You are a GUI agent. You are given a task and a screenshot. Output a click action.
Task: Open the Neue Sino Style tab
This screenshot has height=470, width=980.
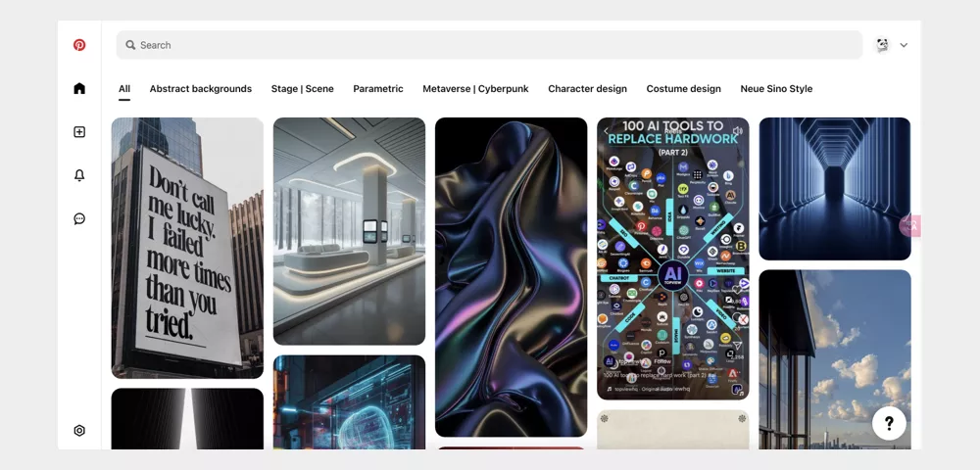coord(776,89)
